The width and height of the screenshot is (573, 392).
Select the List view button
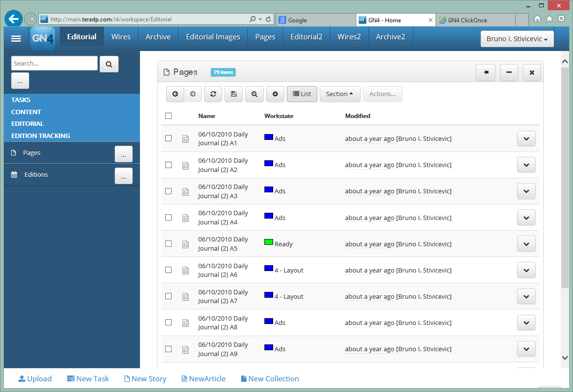coord(302,94)
